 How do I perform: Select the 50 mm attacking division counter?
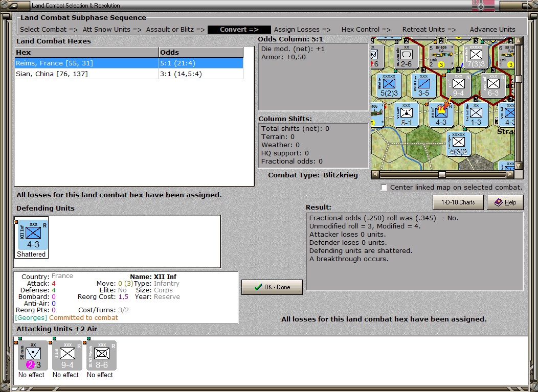(33, 355)
